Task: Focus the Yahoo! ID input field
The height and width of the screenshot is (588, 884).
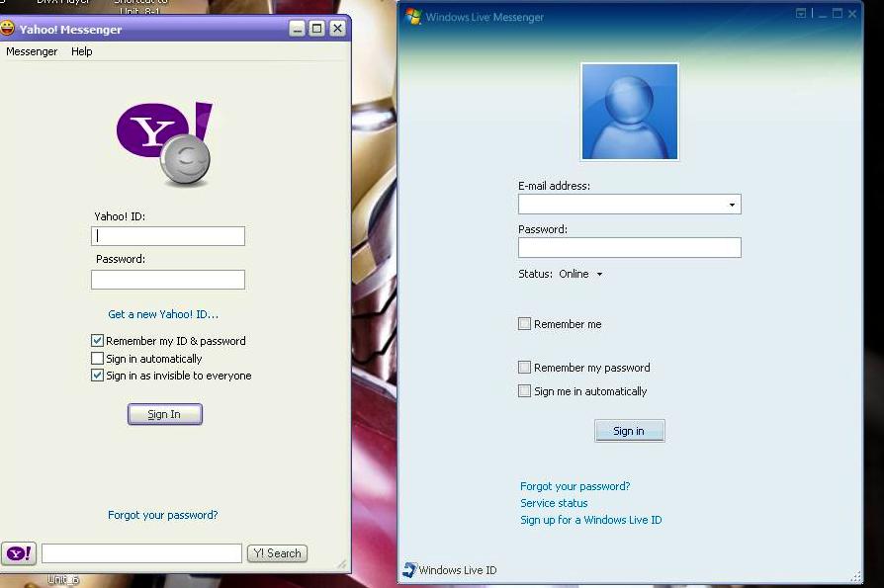Action: (x=168, y=236)
